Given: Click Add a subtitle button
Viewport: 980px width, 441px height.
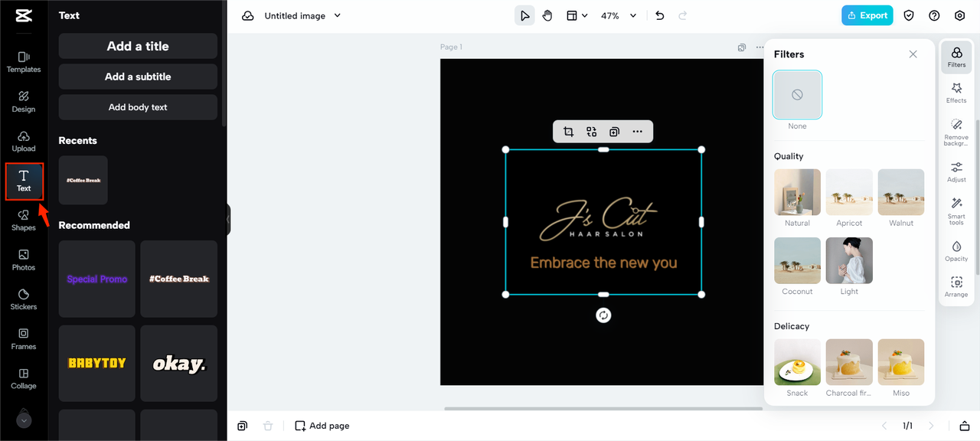Looking at the screenshot, I should point(138,77).
